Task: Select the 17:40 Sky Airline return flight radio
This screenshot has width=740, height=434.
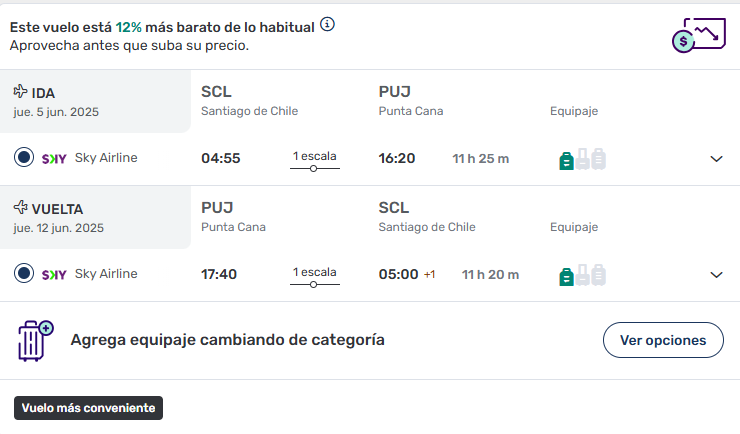Action: click(x=24, y=274)
